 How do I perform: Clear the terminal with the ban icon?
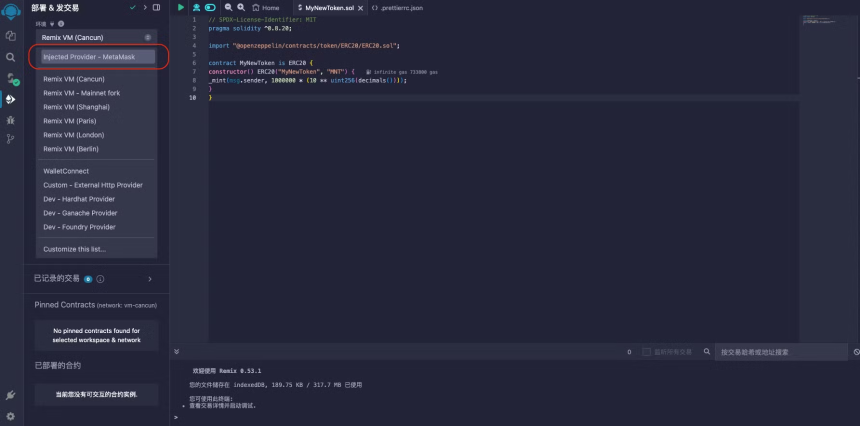click(x=857, y=352)
